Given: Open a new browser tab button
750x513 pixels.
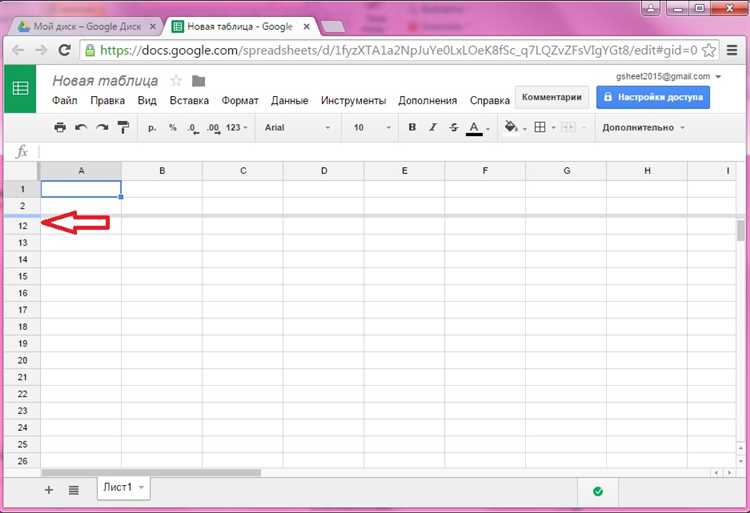Looking at the screenshot, I should click(x=332, y=27).
